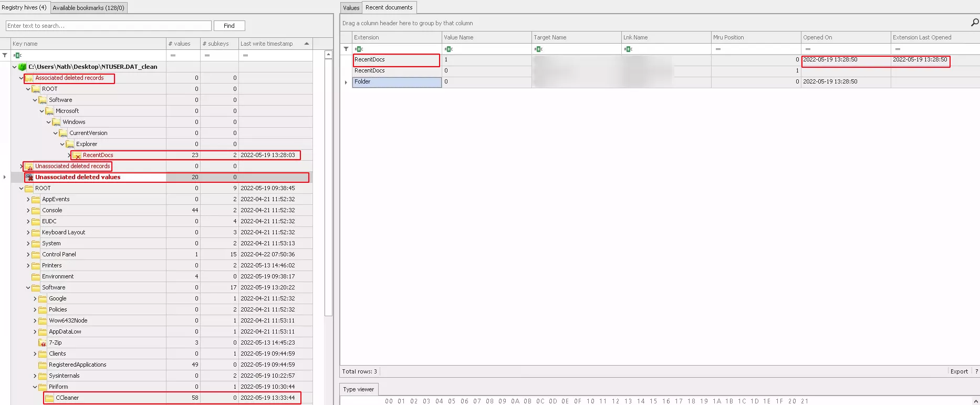Screen dimensions: 980x405
Task: Click the Associated deleted records warning icon
Action: [29, 78]
